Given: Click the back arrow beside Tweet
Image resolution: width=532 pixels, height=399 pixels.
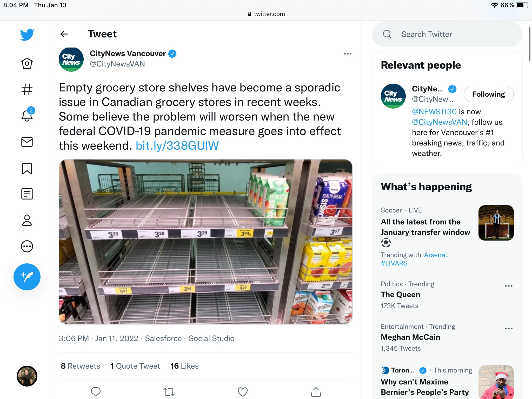Looking at the screenshot, I should [x=64, y=34].
